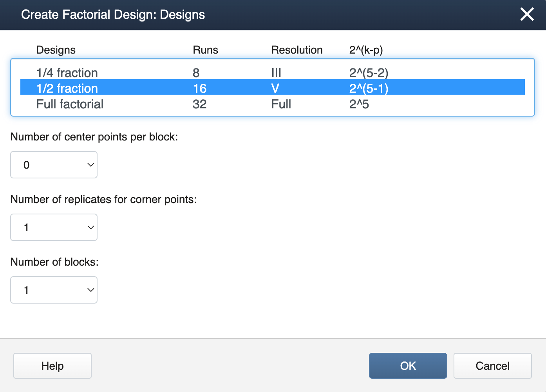
Task: Click the 'Number of center points per block' label
Action: click(94, 137)
